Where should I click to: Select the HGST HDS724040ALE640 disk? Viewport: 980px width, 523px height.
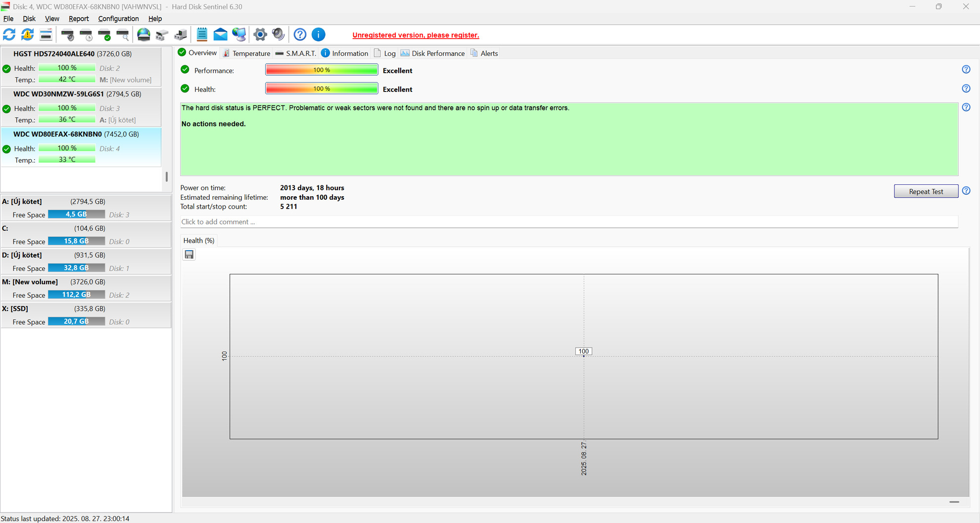pyautogui.click(x=81, y=67)
